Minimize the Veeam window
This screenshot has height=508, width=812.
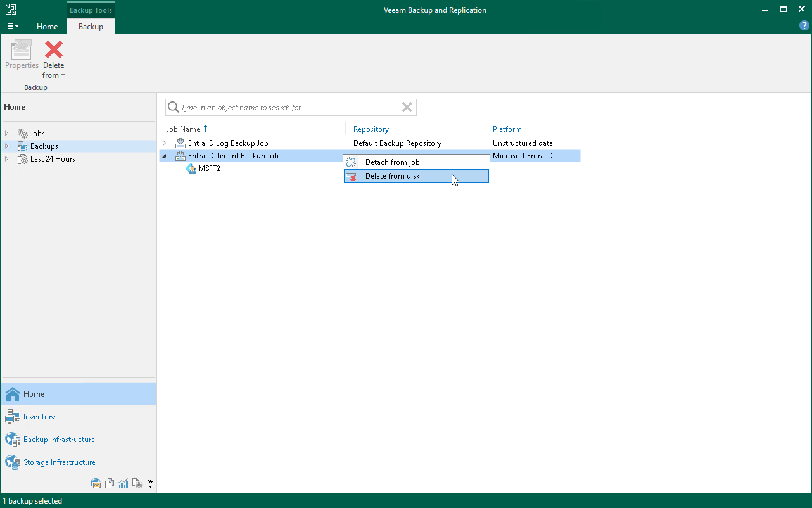pos(766,10)
